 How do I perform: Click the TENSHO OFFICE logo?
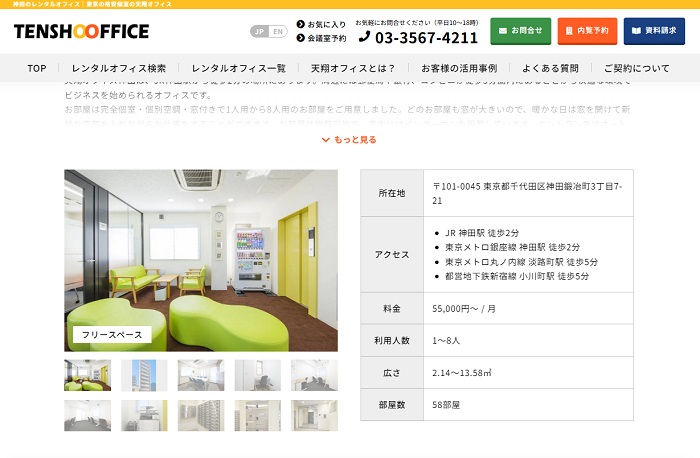point(81,32)
